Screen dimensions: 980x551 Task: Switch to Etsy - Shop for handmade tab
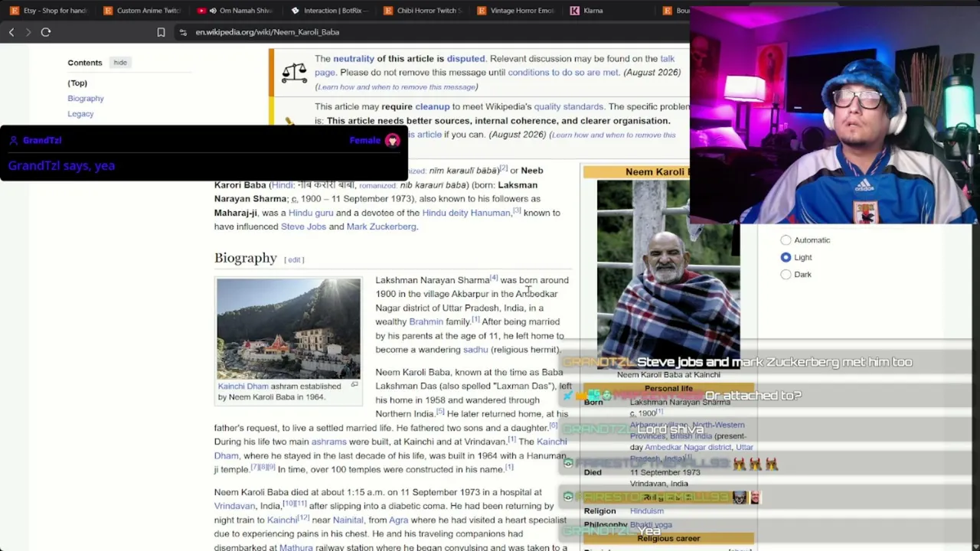(49, 11)
